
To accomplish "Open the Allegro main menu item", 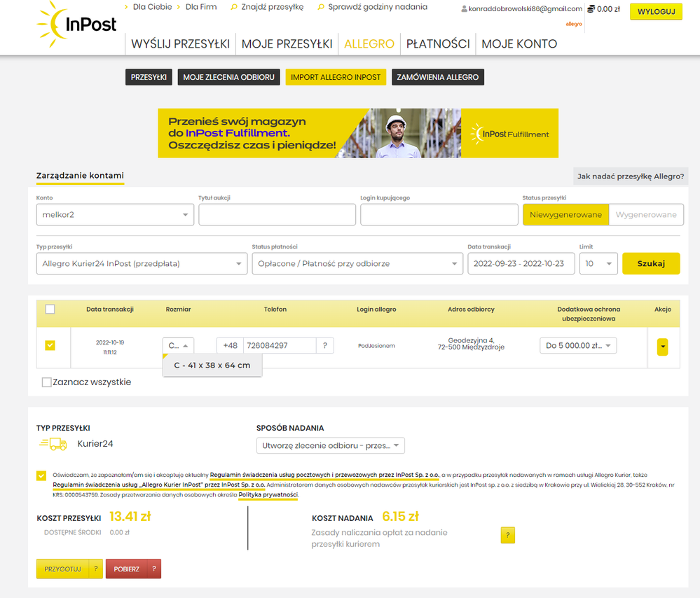I will 369,43.
